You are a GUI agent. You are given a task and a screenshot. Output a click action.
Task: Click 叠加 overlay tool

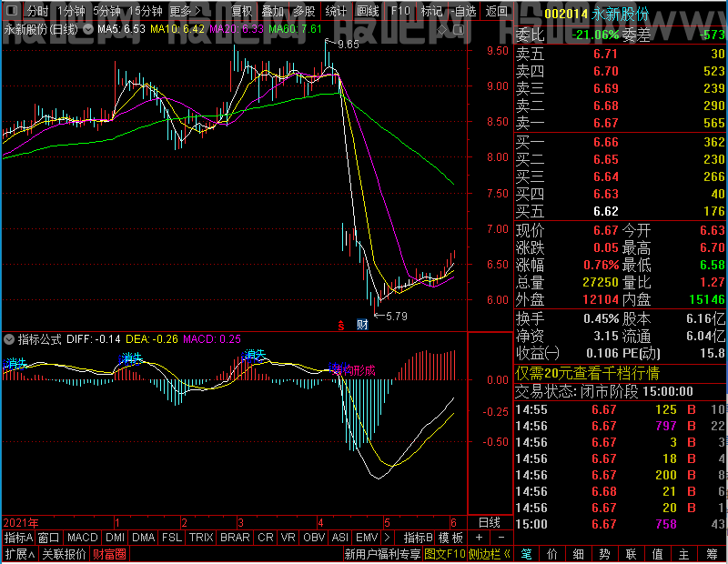pyautogui.click(x=272, y=11)
